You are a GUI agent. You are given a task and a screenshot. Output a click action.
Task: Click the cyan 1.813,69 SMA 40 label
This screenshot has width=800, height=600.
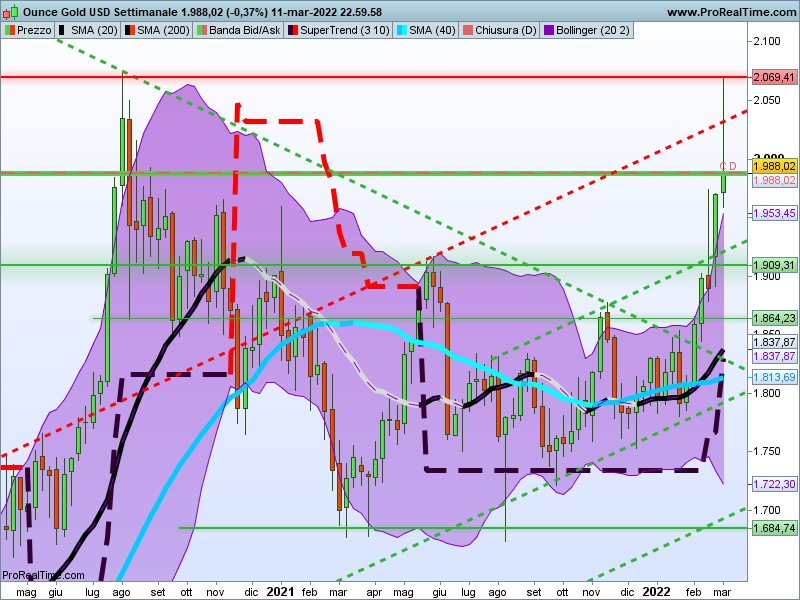774,377
